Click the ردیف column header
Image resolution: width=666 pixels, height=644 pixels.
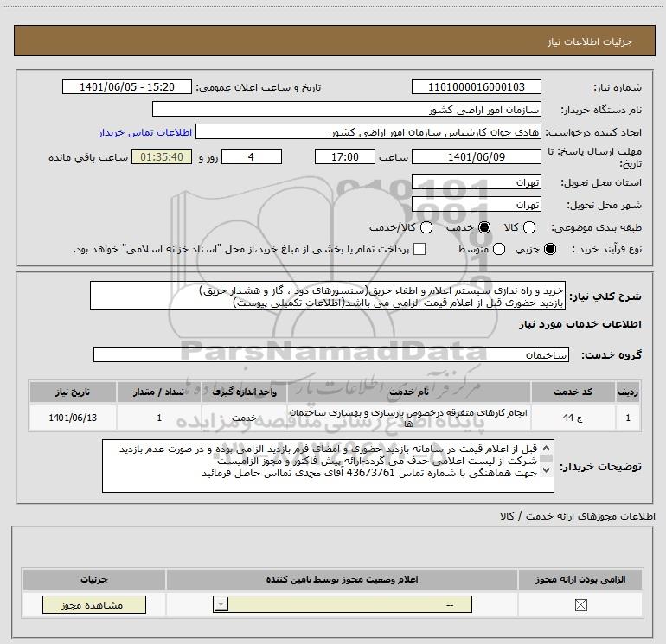click(x=628, y=392)
